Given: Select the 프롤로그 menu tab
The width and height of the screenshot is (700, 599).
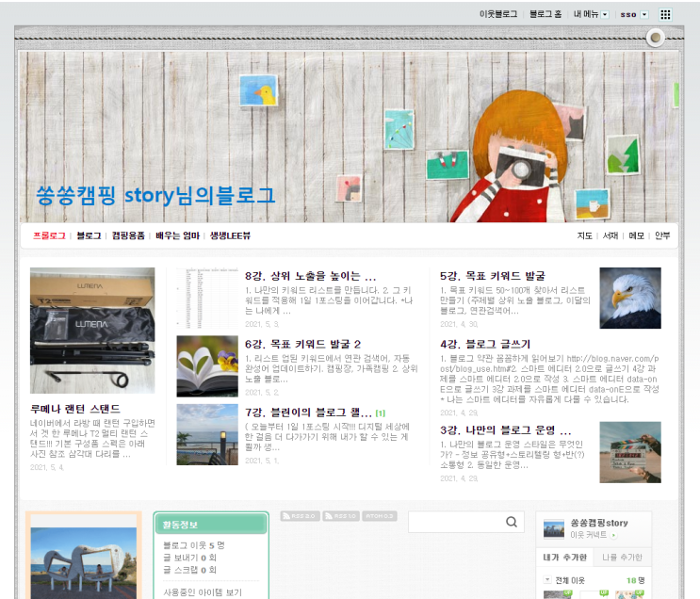Looking at the screenshot, I should pos(49,235).
